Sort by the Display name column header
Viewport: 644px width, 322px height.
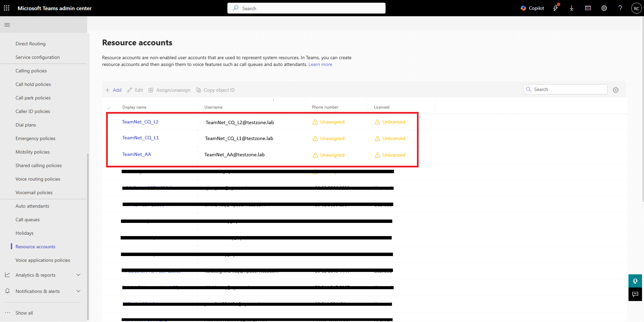134,107
